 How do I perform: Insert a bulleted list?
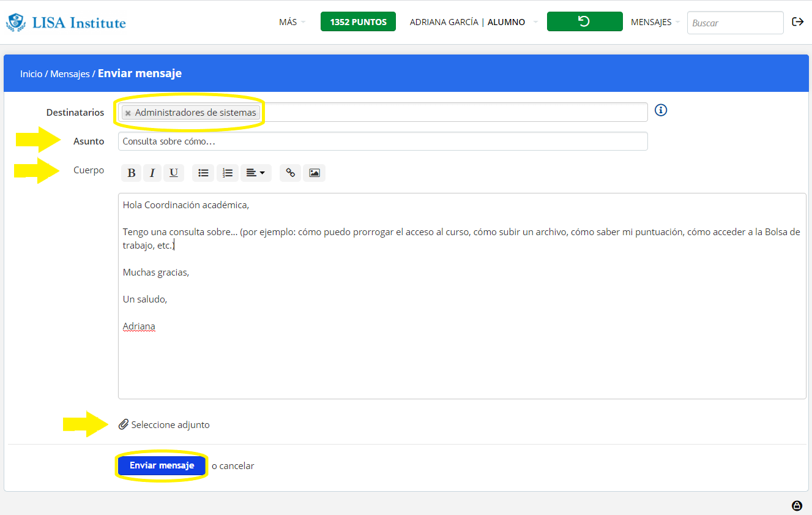click(203, 173)
